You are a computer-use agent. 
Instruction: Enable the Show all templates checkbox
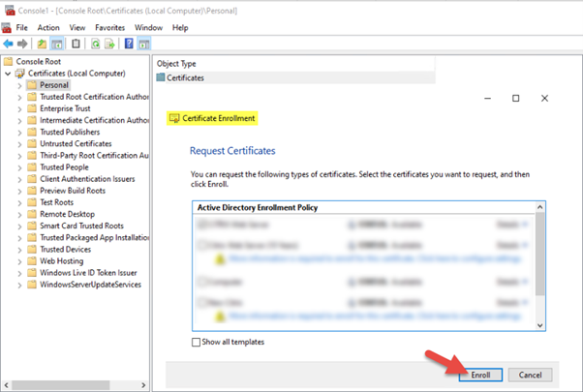tap(196, 342)
